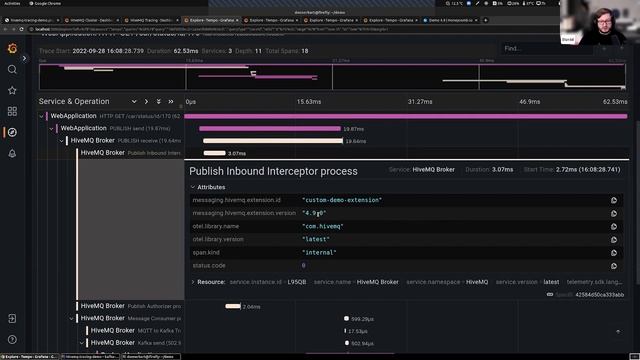Collapse all spans with double-down chevron
This screenshot has height=360, width=640.
pos(158,102)
